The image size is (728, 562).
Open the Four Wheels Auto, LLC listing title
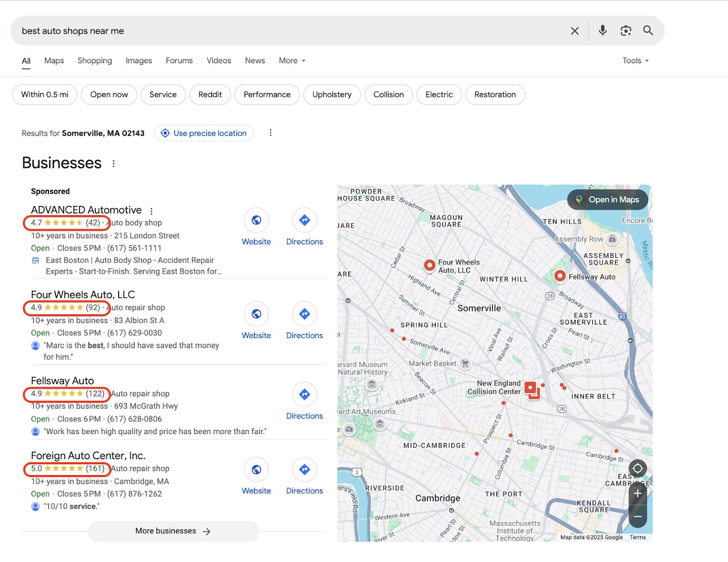[x=83, y=294]
